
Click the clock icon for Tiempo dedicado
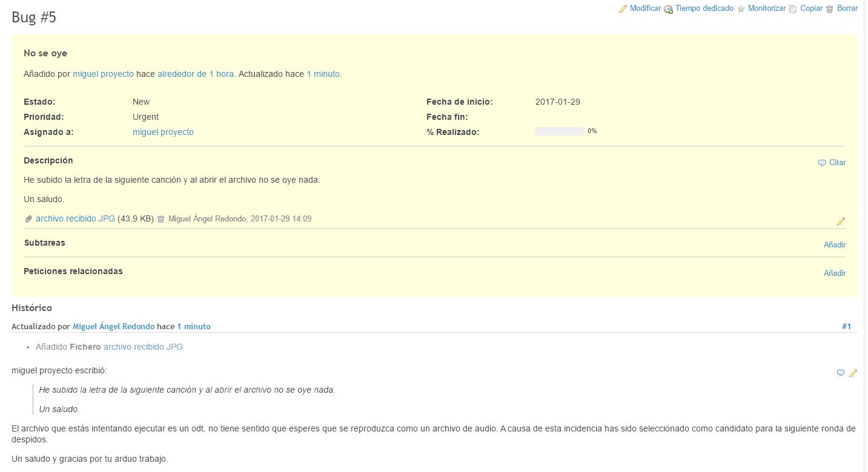click(x=669, y=9)
